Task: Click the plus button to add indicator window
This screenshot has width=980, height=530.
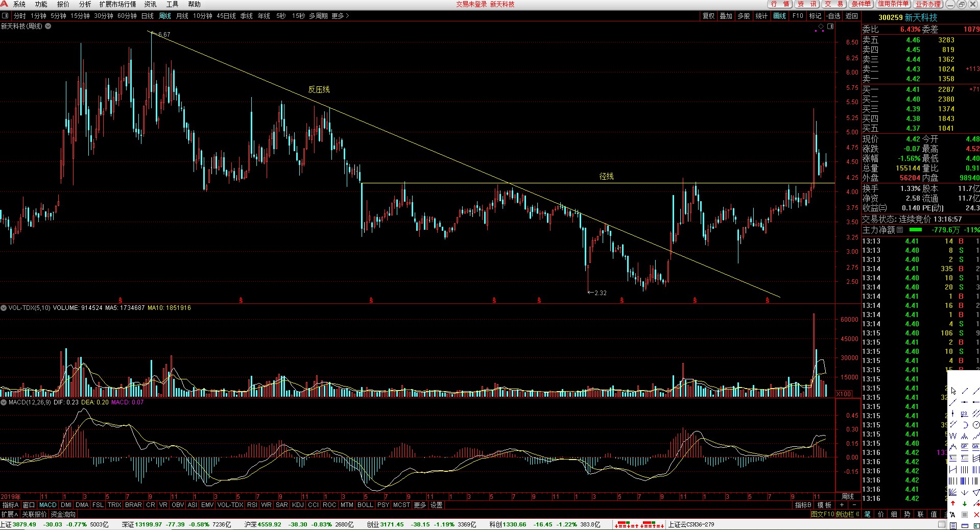Action: [x=842, y=505]
